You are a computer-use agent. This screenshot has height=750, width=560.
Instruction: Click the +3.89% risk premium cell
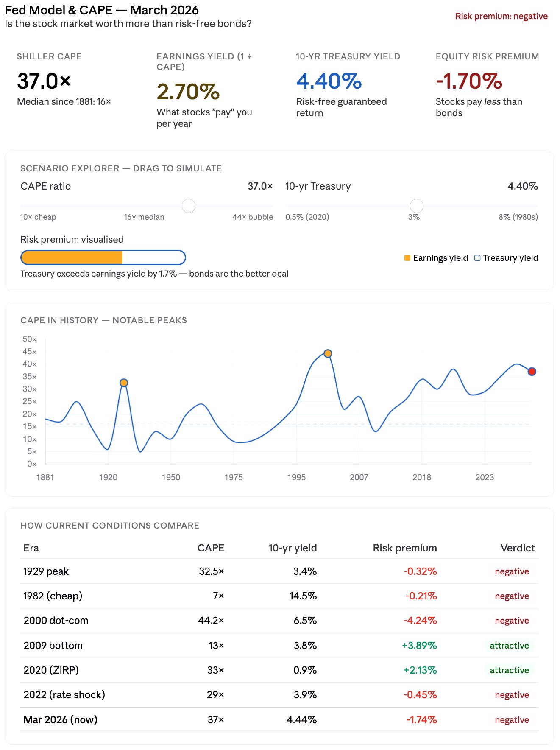pyautogui.click(x=419, y=645)
